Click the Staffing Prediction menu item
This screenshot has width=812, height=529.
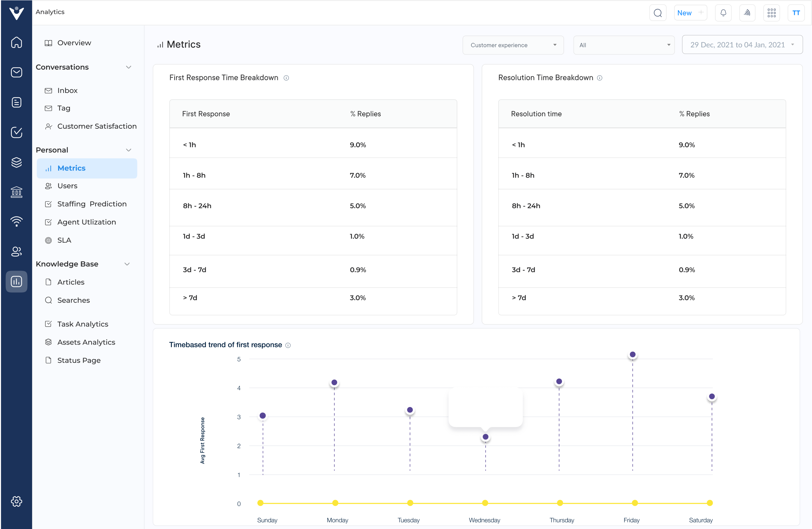[x=92, y=204]
